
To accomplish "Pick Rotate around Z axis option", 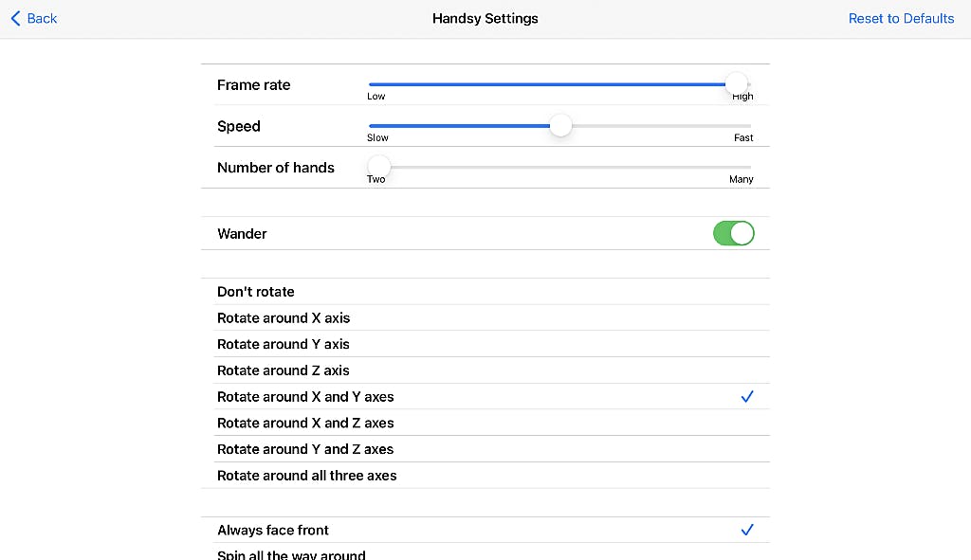I will pyautogui.click(x=284, y=370).
